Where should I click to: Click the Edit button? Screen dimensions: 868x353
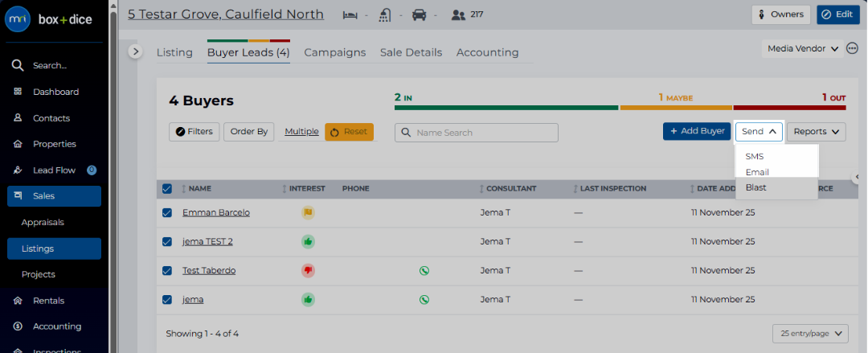click(838, 14)
